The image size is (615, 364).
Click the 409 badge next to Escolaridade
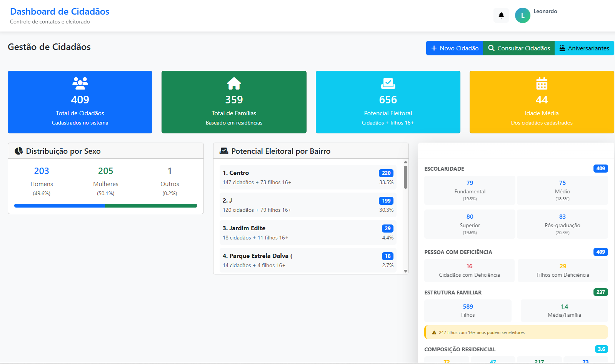600,168
